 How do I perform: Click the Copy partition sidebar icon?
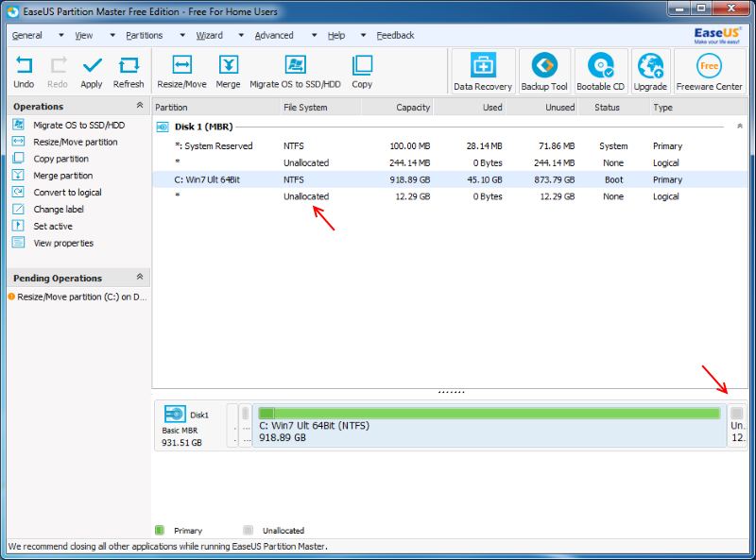18,158
